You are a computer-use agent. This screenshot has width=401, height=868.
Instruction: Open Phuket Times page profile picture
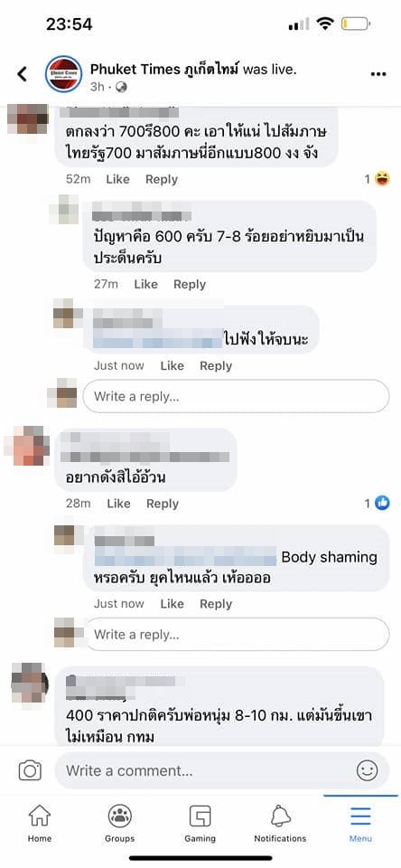coord(63,73)
